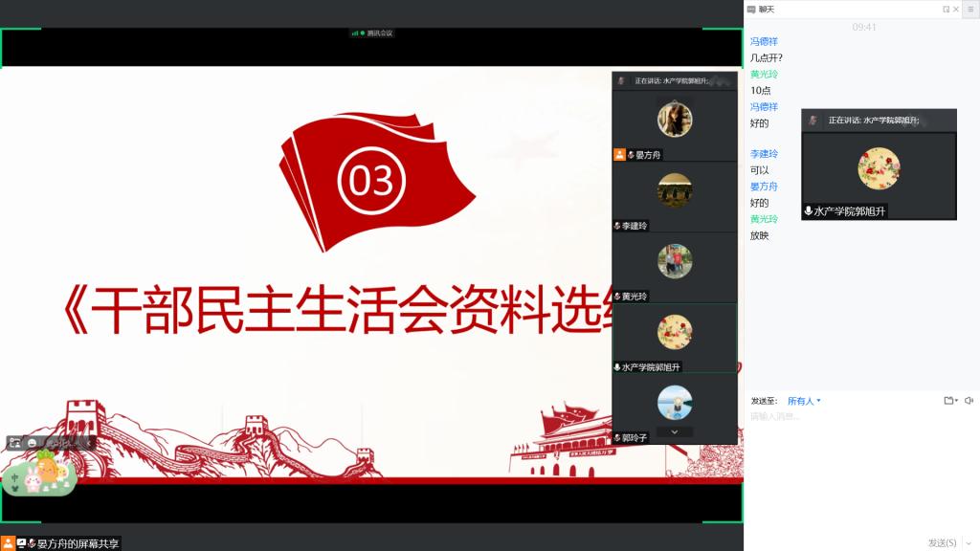
Task: Click the speaker notification icon in chat
Action: pyautogui.click(x=969, y=401)
